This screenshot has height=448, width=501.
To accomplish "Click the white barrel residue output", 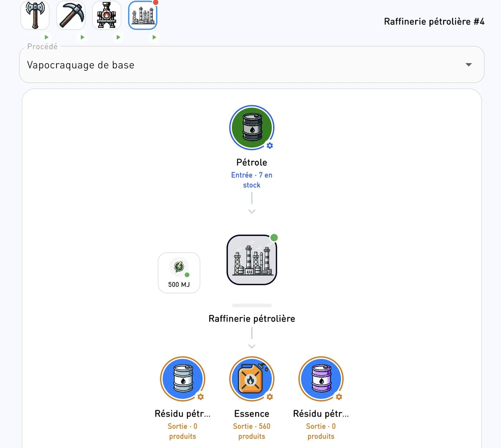I will (x=183, y=379).
